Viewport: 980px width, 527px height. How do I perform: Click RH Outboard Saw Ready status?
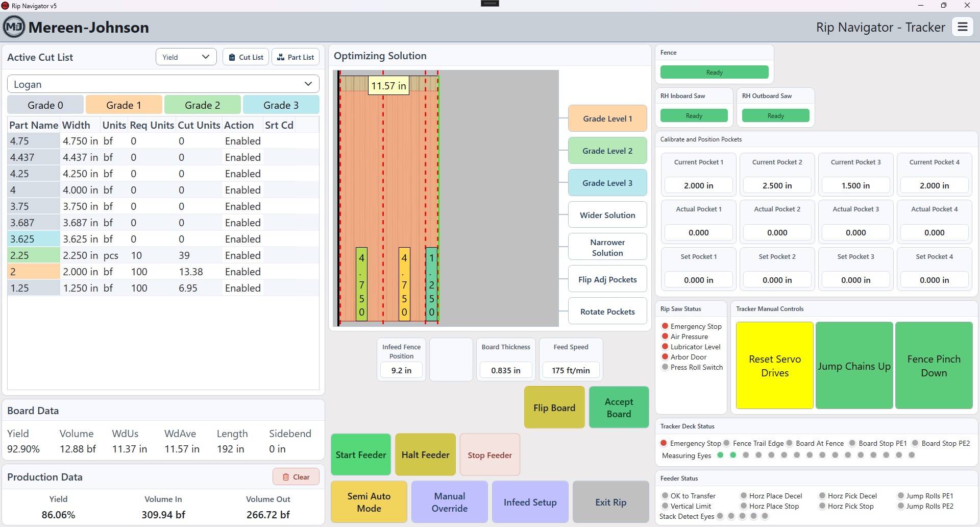(776, 115)
